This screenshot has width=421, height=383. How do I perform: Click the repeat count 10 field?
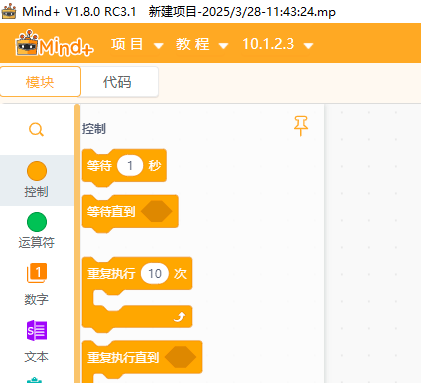coord(155,274)
